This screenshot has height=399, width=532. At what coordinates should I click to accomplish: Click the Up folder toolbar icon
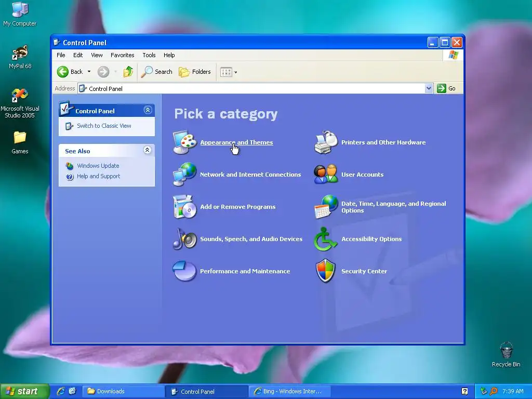click(x=128, y=72)
